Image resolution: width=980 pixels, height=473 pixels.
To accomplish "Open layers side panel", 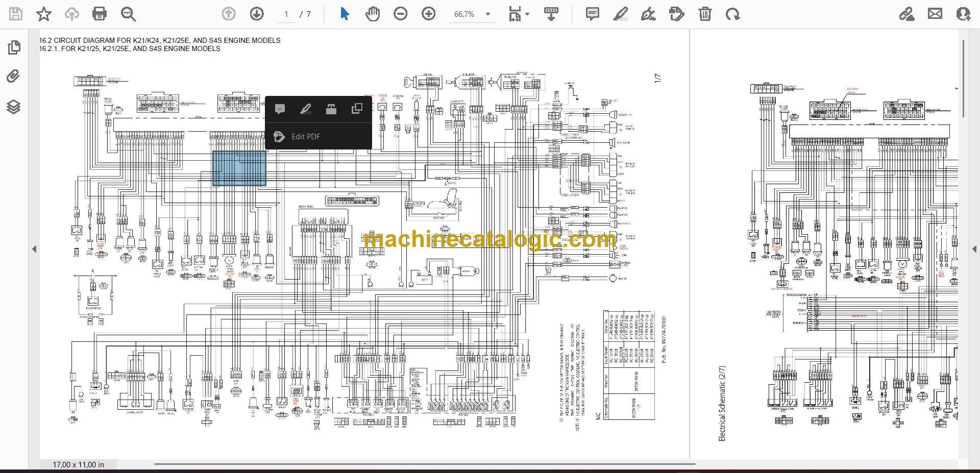I will (x=14, y=107).
